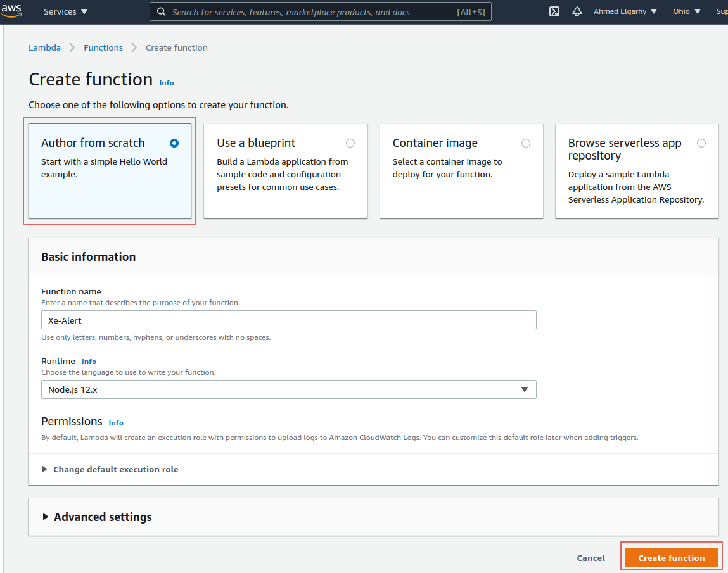The width and height of the screenshot is (728, 573).
Task: Click the search magnifier icon
Action: pos(161,11)
